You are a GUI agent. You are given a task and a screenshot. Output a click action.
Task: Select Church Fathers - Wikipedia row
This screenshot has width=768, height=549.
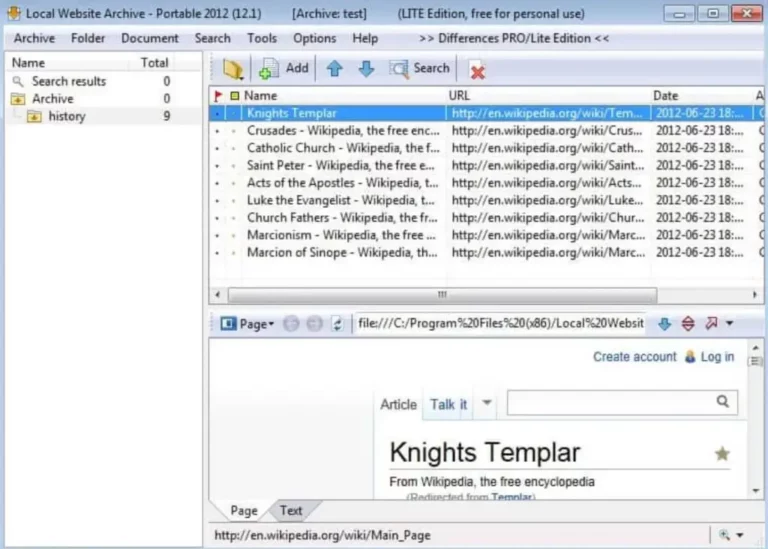click(485, 218)
